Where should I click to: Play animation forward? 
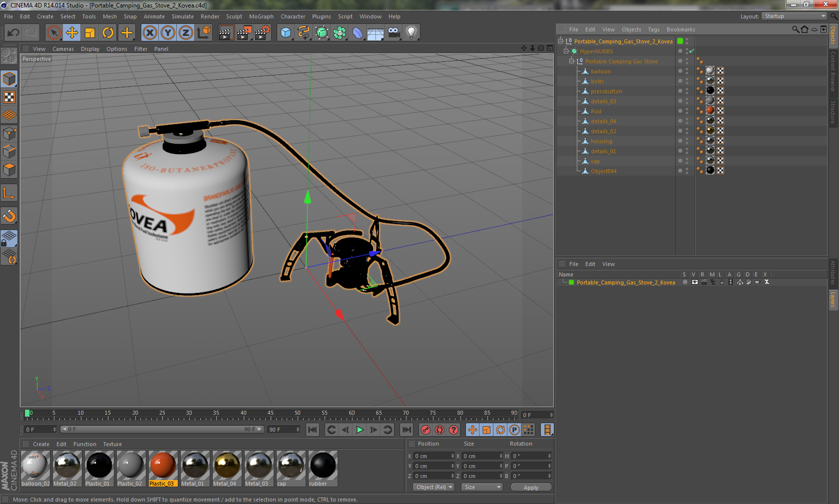(x=360, y=430)
